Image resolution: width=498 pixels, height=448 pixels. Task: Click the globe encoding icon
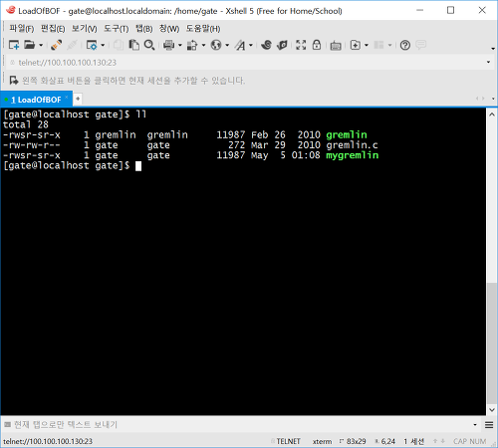point(216,45)
